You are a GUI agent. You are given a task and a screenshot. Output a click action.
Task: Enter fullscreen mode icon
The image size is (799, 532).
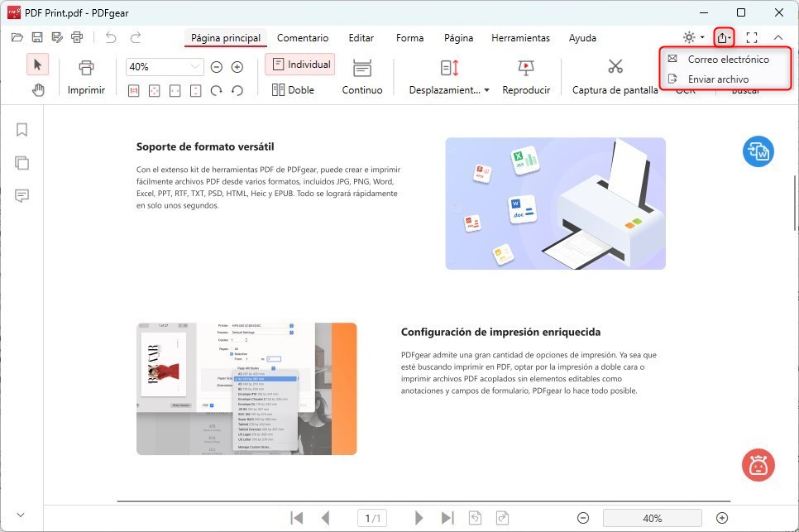coord(752,37)
